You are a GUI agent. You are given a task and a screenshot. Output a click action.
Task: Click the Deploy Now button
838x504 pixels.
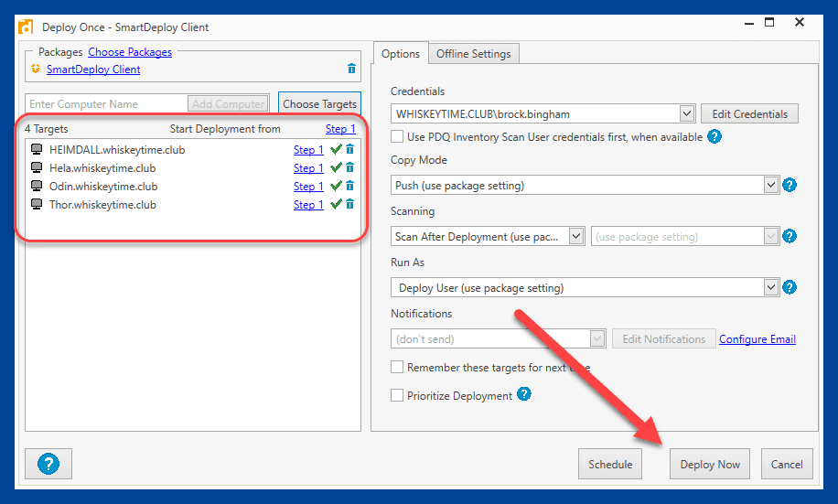pyautogui.click(x=710, y=464)
